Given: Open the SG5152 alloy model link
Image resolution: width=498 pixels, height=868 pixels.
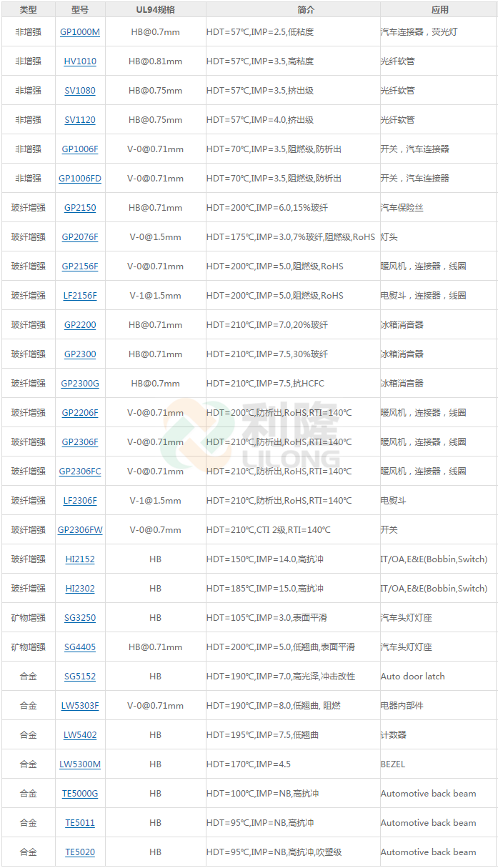Looking at the screenshot, I should 80,677.
